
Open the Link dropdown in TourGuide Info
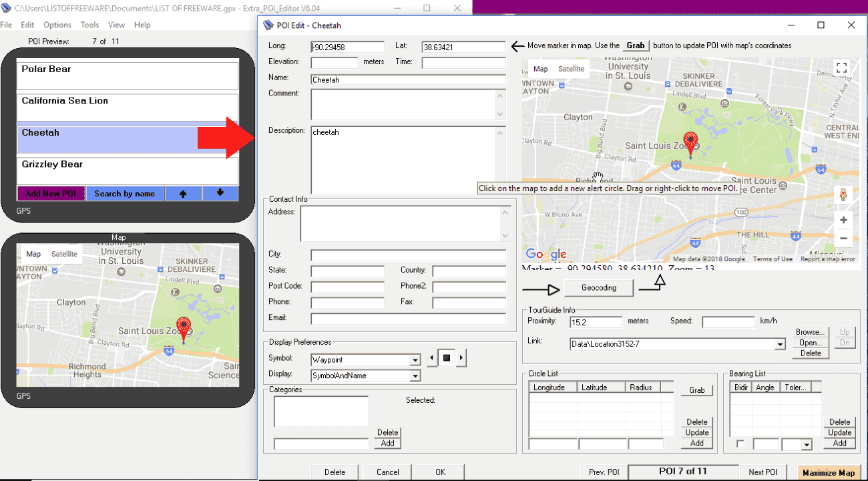(x=780, y=345)
